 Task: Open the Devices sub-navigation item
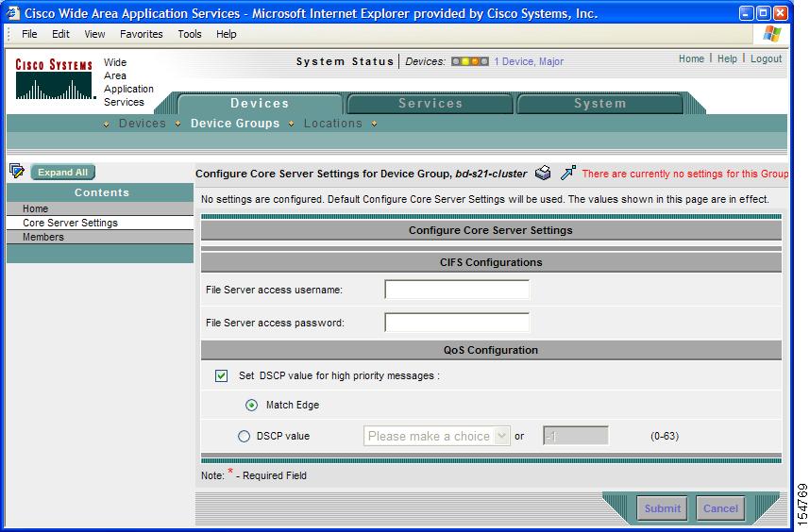(142, 124)
